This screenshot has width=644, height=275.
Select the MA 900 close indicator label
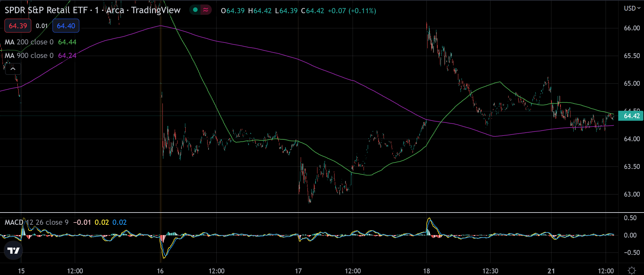(x=29, y=55)
